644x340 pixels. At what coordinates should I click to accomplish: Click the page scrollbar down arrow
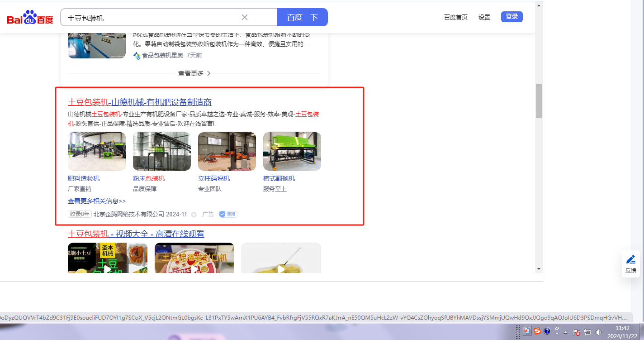coord(539,268)
